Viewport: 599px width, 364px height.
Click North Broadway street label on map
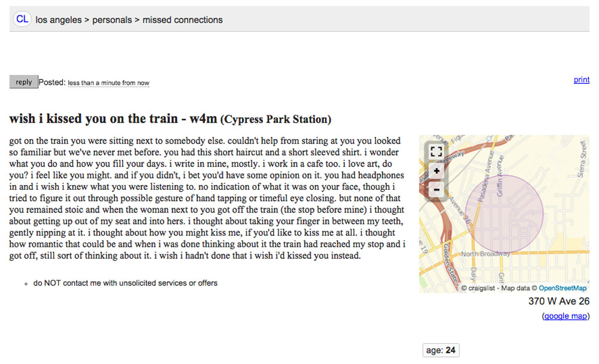point(485,254)
